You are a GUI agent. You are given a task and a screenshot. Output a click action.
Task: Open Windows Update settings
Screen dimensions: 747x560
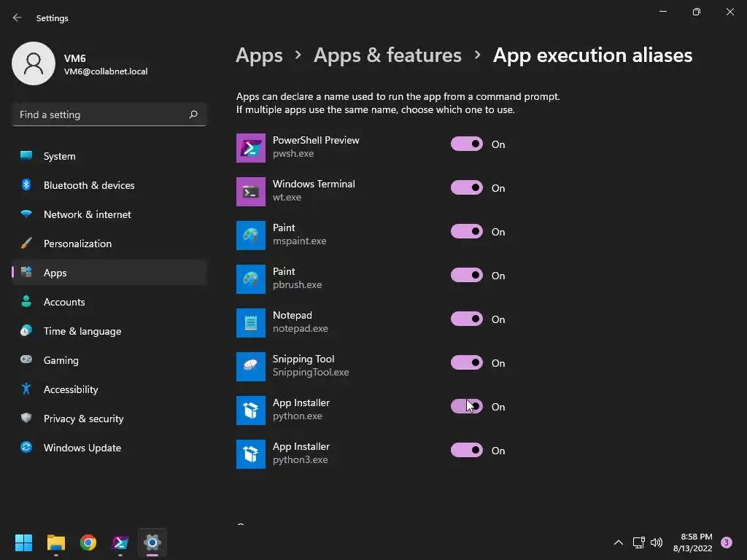[x=82, y=448]
